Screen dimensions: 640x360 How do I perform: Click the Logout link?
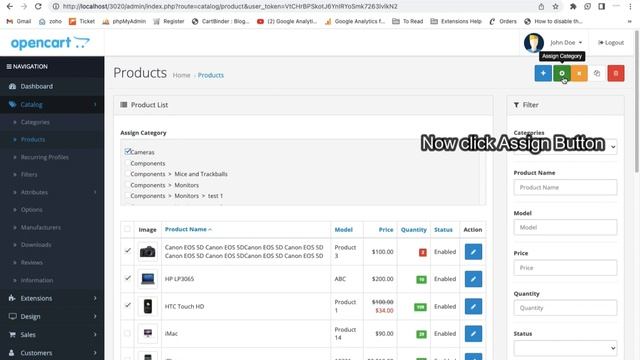coord(611,42)
